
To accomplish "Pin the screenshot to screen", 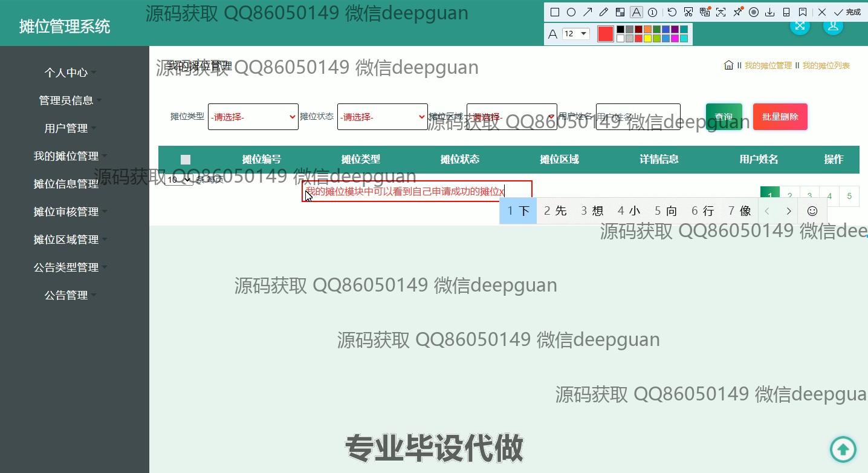I will click(x=737, y=12).
